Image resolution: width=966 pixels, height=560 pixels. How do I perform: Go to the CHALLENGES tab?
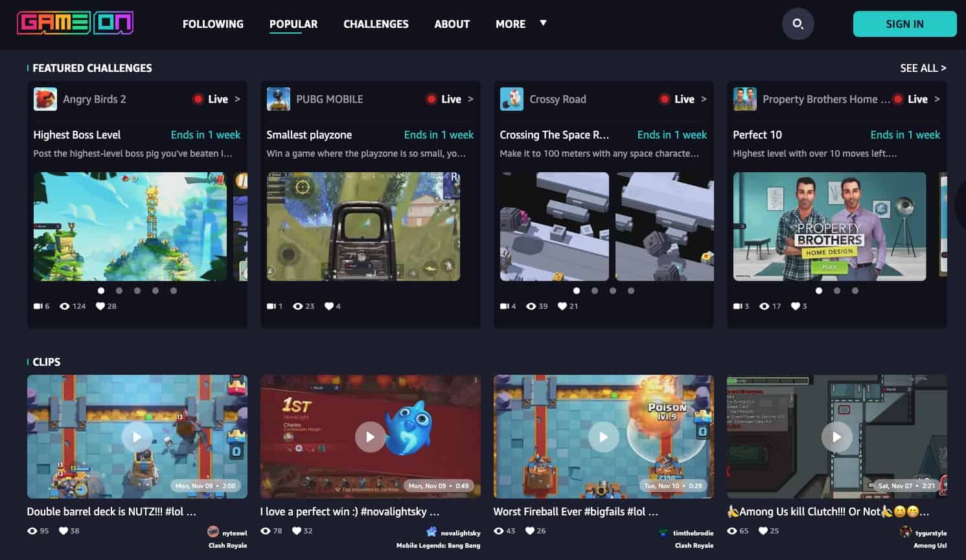pos(376,24)
